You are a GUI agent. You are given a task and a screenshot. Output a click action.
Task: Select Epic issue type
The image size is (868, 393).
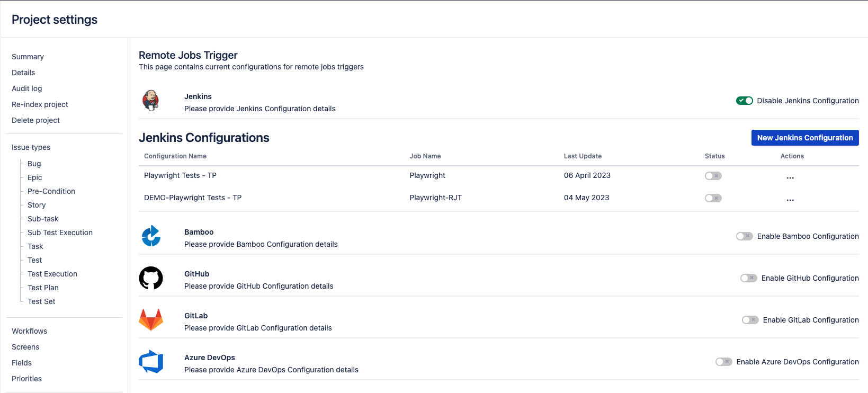34,177
